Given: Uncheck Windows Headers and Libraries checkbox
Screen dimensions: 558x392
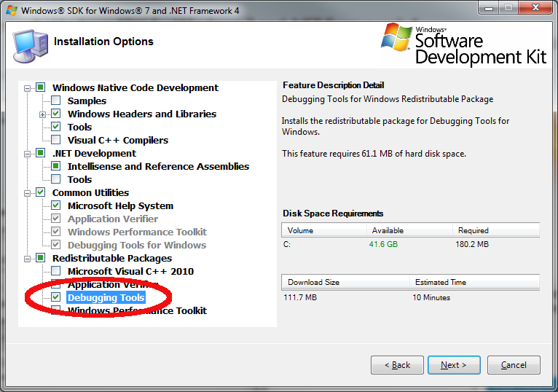Looking at the screenshot, I should [56, 114].
